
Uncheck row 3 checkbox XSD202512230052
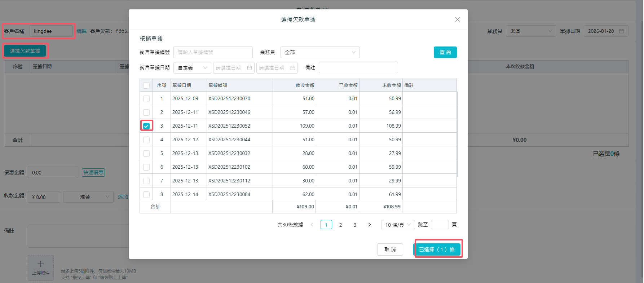coord(146,126)
